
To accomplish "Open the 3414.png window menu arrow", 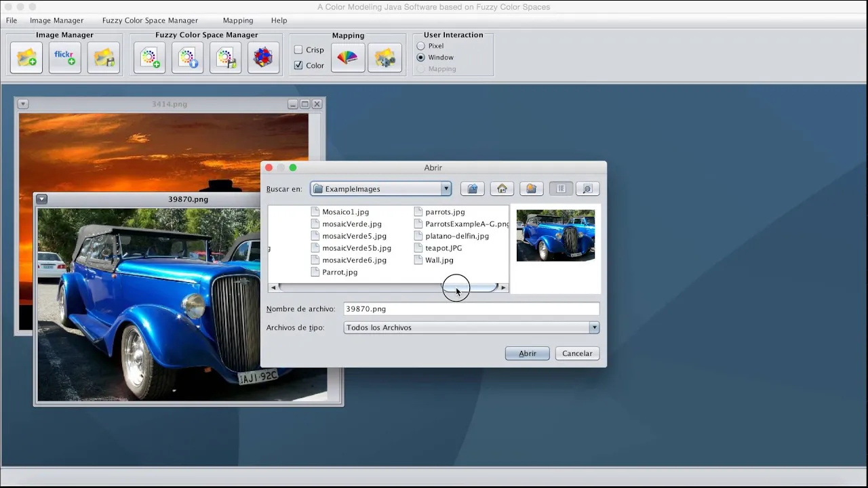I will point(22,104).
